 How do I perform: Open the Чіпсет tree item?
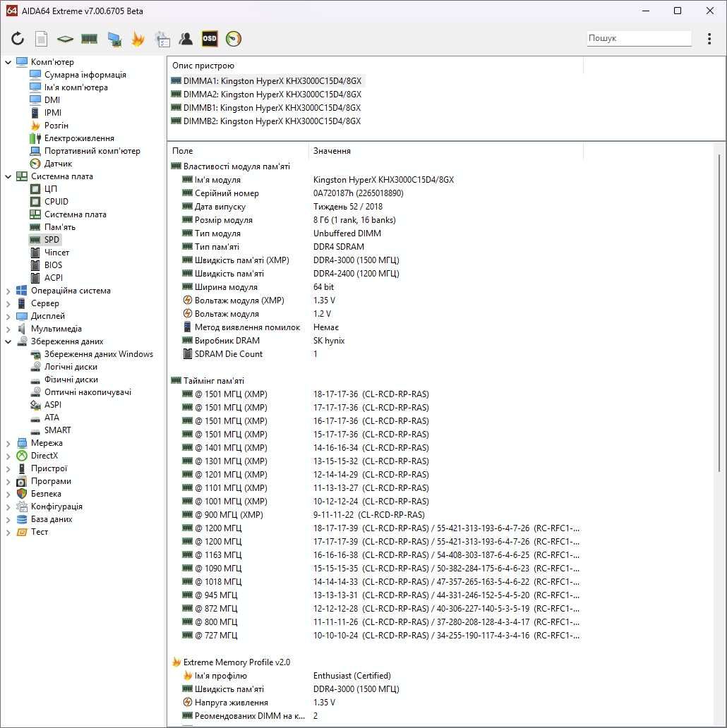(x=56, y=252)
